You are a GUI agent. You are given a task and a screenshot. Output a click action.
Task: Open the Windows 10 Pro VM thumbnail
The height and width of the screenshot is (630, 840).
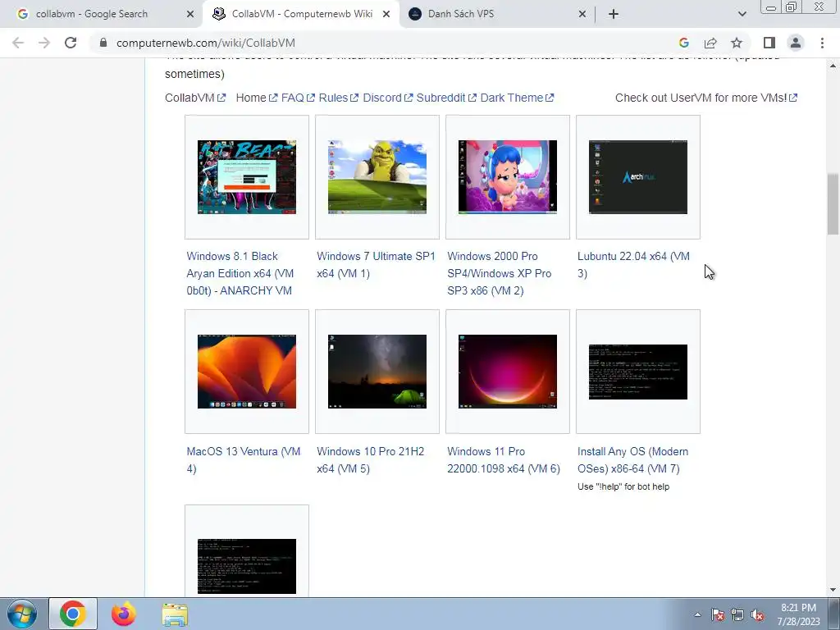point(377,372)
